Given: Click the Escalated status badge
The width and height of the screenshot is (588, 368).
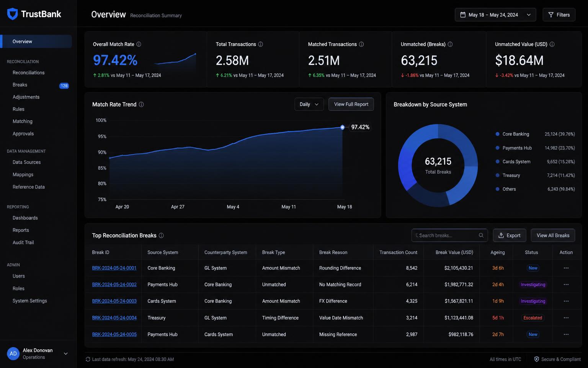Looking at the screenshot, I should [533, 318].
